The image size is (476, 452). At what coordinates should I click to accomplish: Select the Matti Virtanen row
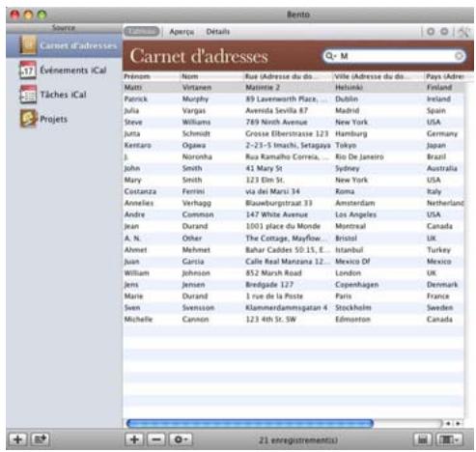click(294, 87)
